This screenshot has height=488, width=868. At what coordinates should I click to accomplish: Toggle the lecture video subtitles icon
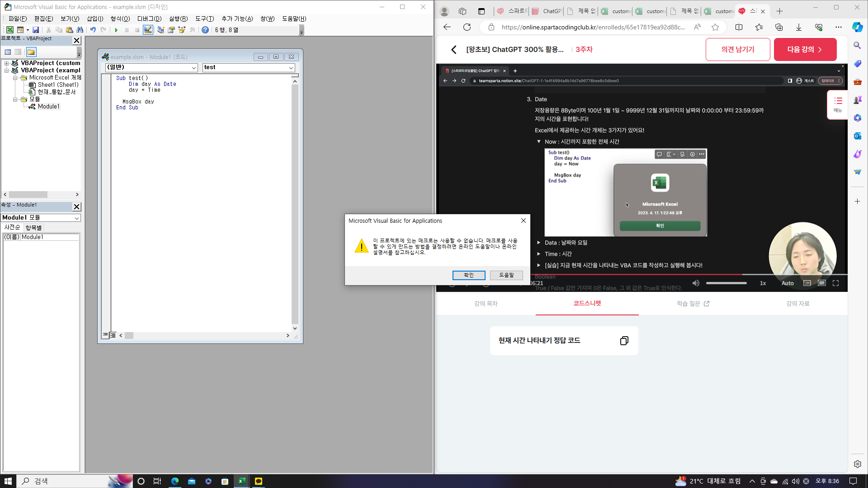coord(807,283)
